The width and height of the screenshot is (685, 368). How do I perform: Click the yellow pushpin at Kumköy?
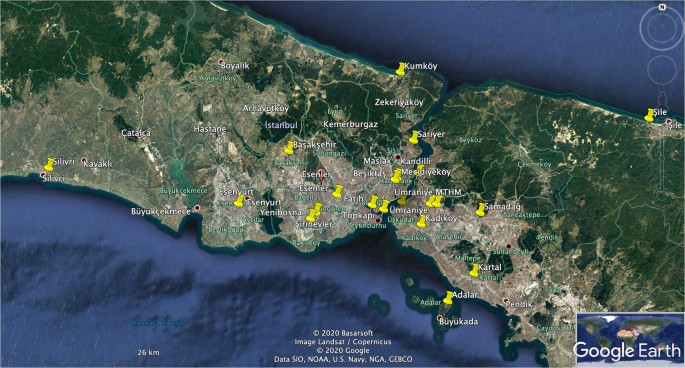coord(400,69)
